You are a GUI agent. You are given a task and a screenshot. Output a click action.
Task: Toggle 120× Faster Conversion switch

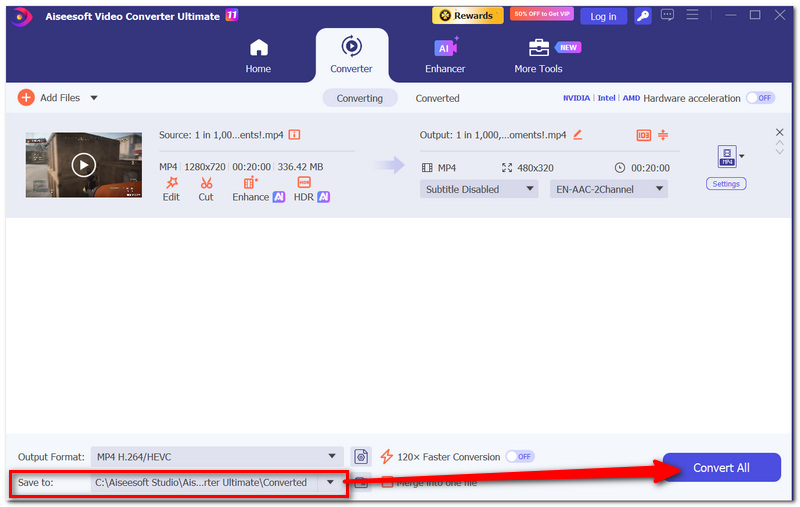click(519, 457)
